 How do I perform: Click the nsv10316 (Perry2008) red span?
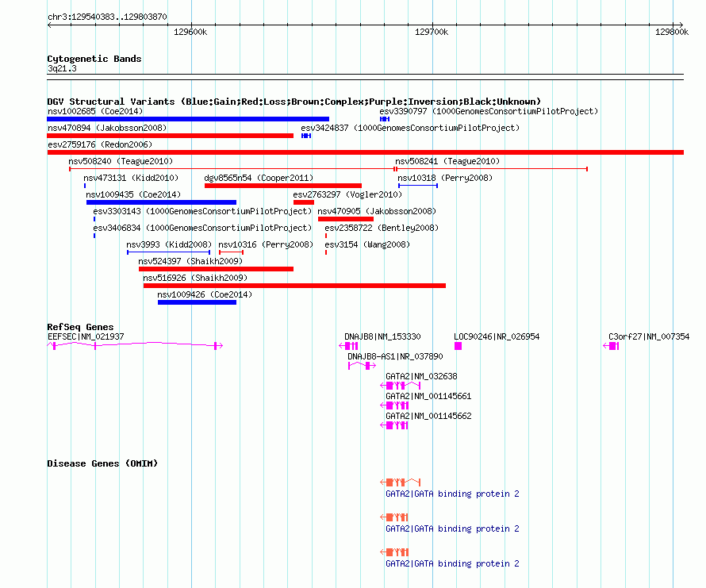click(231, 252)
